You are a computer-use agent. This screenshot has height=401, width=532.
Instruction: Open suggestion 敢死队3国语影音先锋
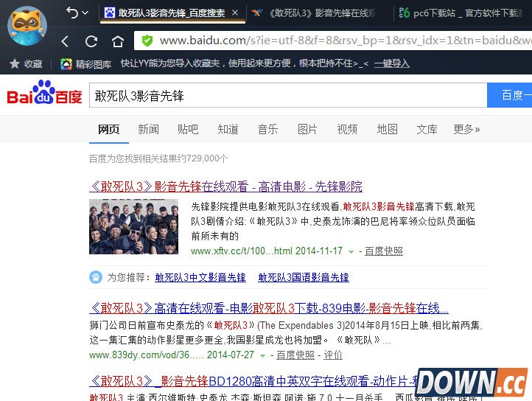[304, 277]
